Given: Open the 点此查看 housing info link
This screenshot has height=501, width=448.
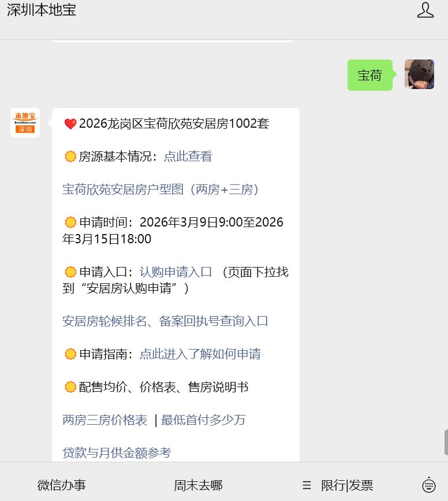Looking at the screenshot, I should (188, 157).
